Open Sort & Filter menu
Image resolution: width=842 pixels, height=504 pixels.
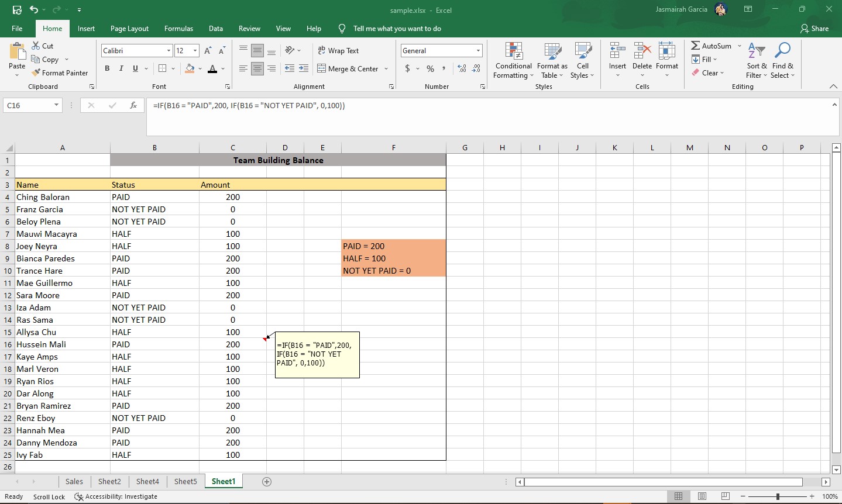point(757,60)
